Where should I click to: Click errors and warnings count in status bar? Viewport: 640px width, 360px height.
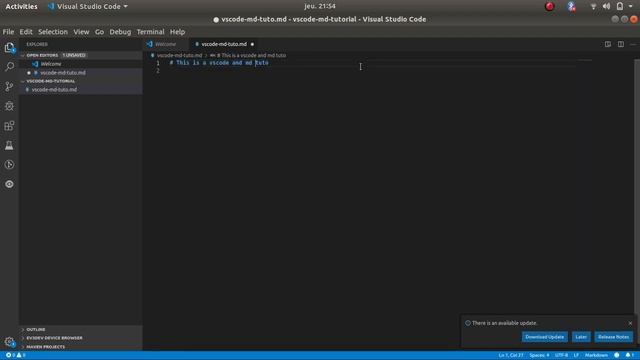(16, 356)
